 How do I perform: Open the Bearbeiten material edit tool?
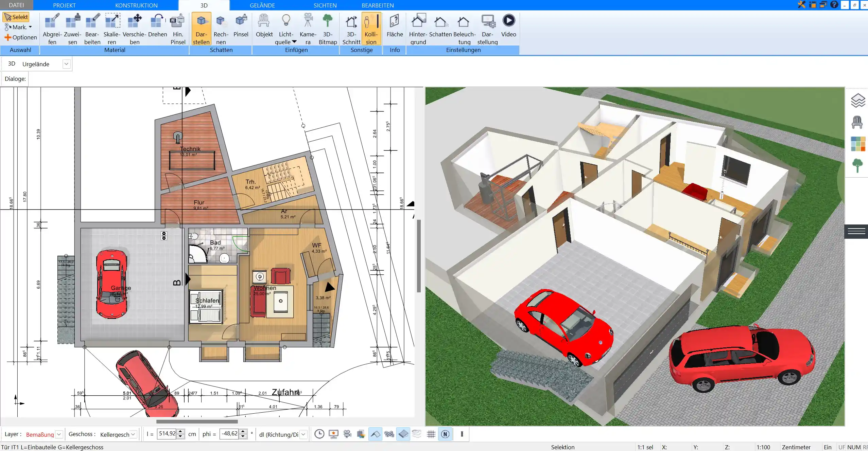pos(92,29)
